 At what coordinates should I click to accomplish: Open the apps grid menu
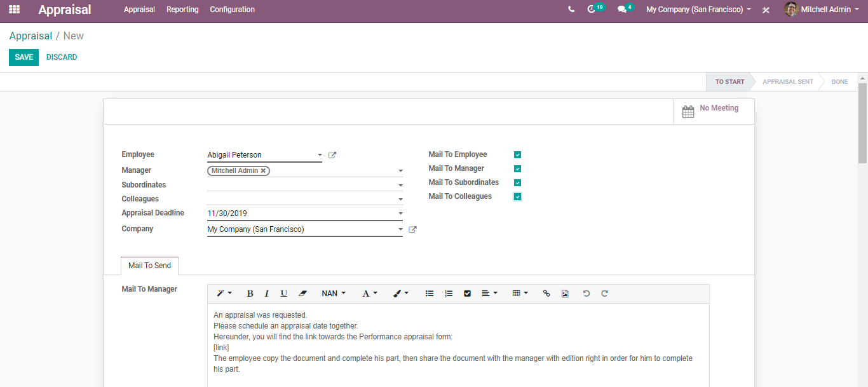(14, 10)
